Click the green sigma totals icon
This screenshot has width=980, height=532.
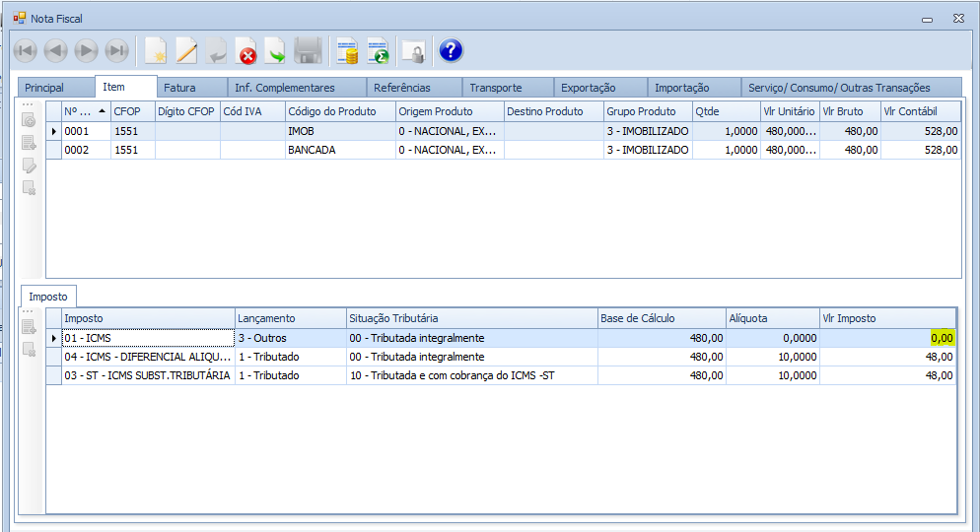pos(378,51)
